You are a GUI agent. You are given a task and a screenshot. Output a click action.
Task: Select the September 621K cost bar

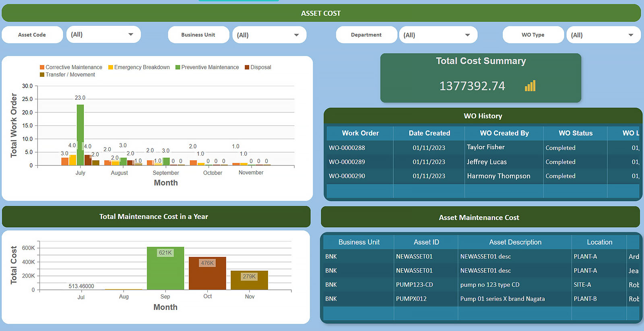pos(165,269)
